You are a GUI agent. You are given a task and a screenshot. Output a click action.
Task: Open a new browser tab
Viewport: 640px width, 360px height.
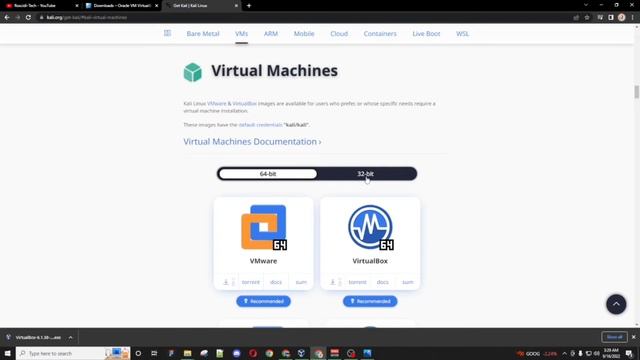[249, 6]
